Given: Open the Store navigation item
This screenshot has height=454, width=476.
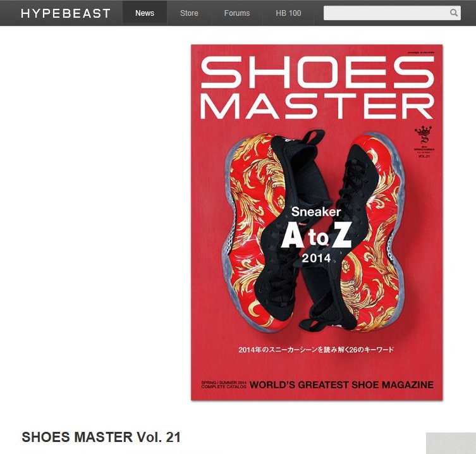Looking at the screenshot, I should [189, 13].
